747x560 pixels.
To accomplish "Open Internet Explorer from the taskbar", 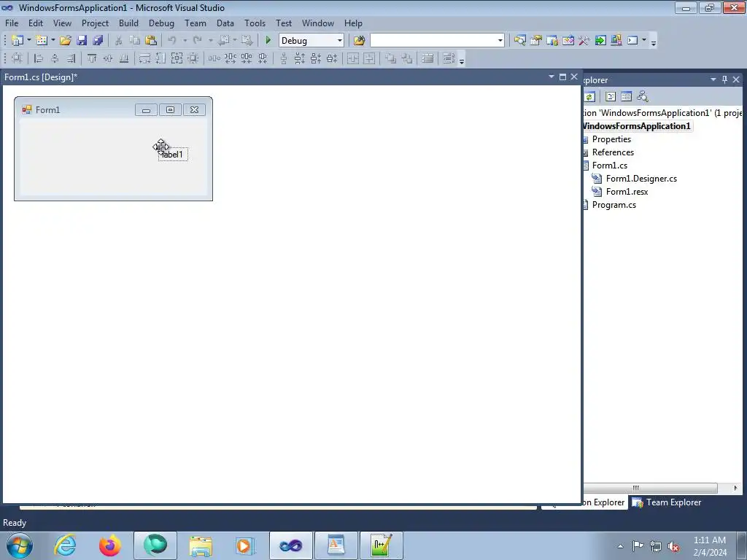I will 65,545.
